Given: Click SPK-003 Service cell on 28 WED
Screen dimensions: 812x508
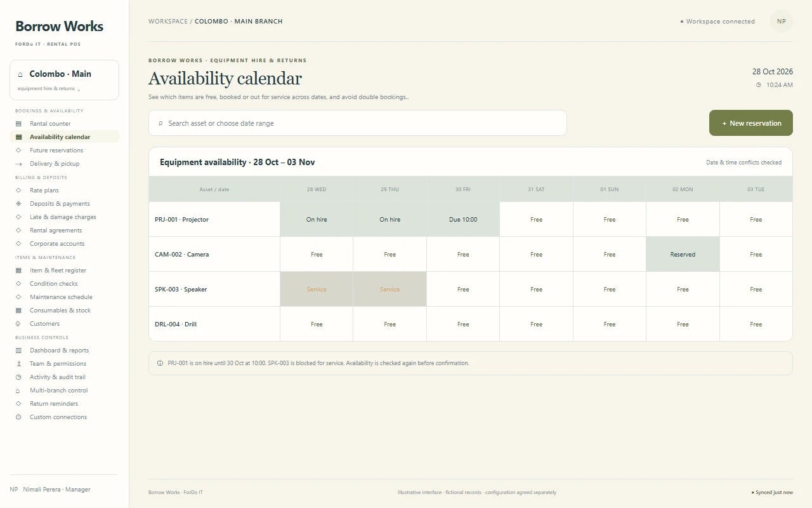Looking at the screenshot, I should [317, 289].
